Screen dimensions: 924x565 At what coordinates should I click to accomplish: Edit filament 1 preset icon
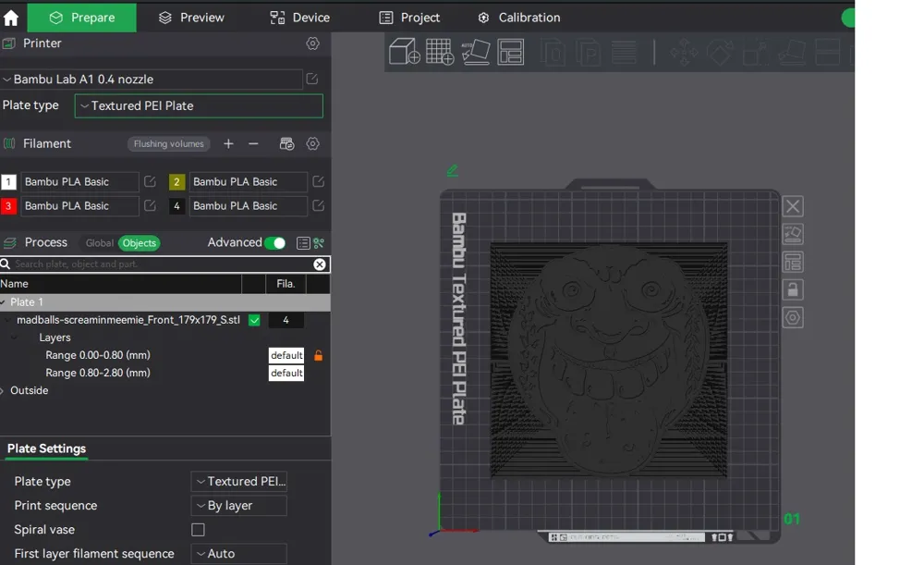tap(151, 181)
